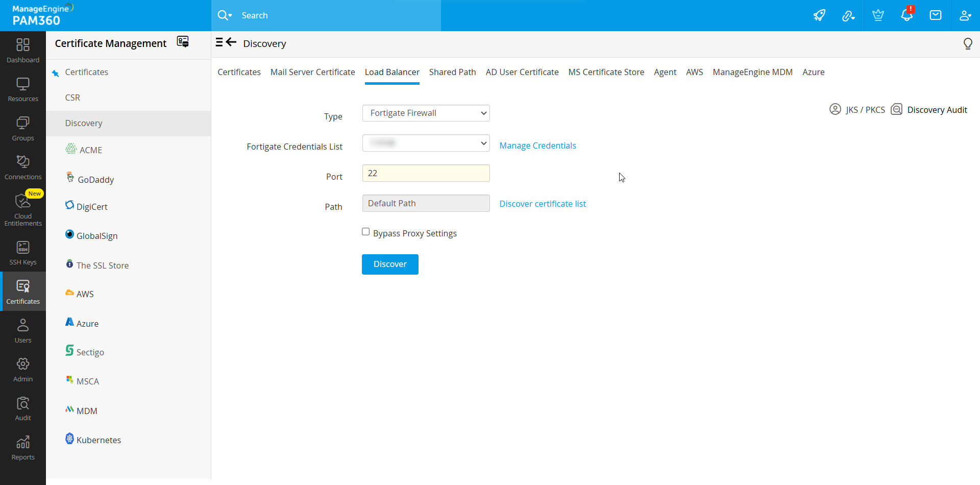Open the user account icon
Viewport: 980px width, 485px height.
965,15
